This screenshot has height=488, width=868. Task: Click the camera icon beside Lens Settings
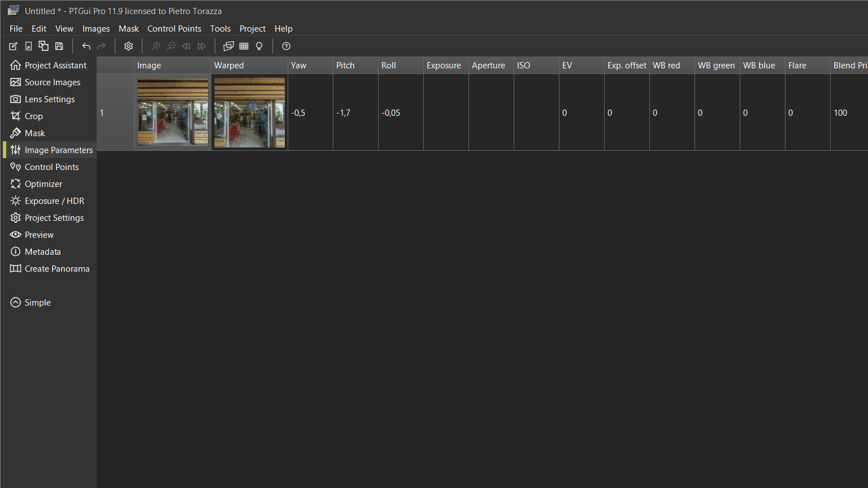tap(15, 99)
